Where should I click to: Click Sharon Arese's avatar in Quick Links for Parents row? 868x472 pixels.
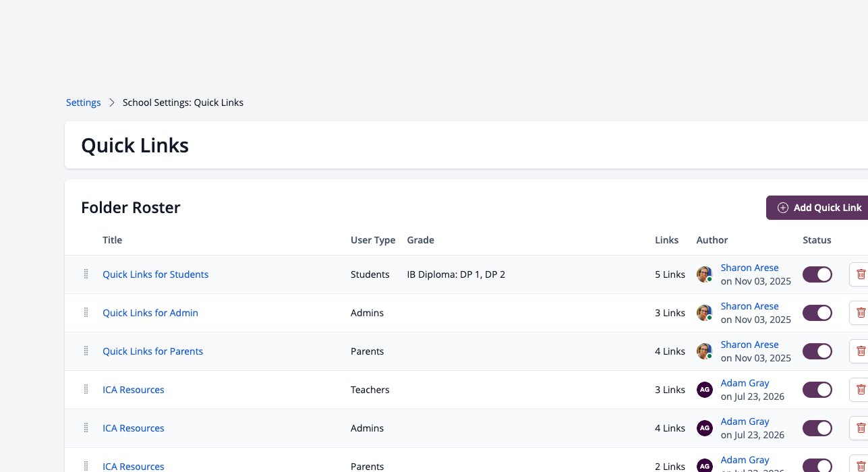click(x=704, y=351)
